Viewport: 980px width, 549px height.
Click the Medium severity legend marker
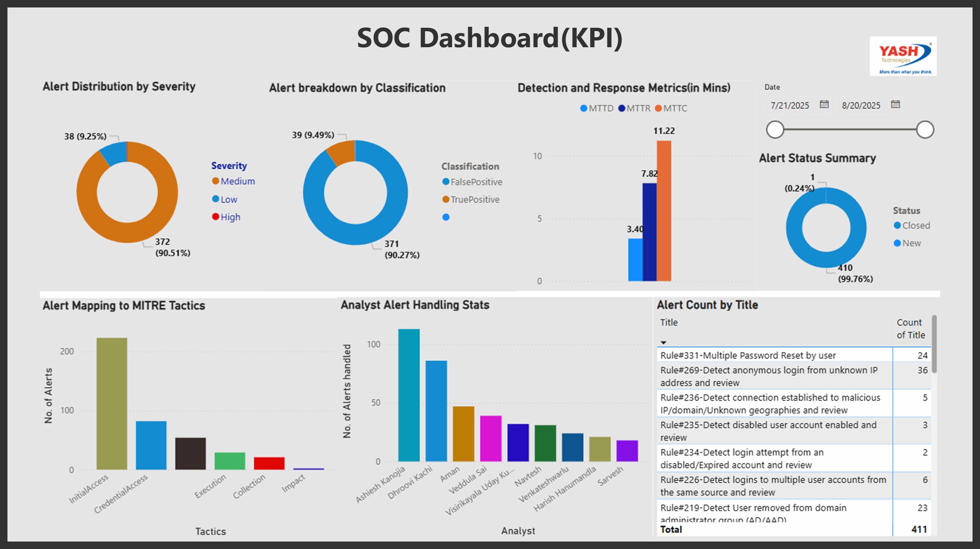(x=215, y=181)
